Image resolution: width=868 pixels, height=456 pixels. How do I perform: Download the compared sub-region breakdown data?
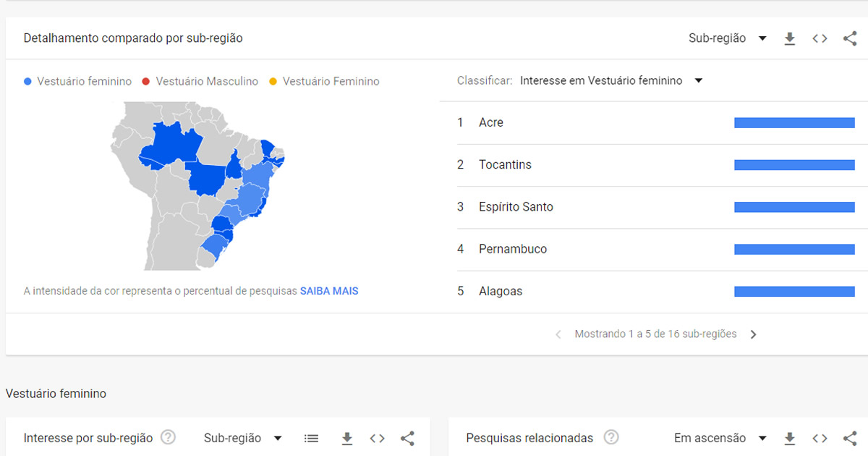[790, 39]
